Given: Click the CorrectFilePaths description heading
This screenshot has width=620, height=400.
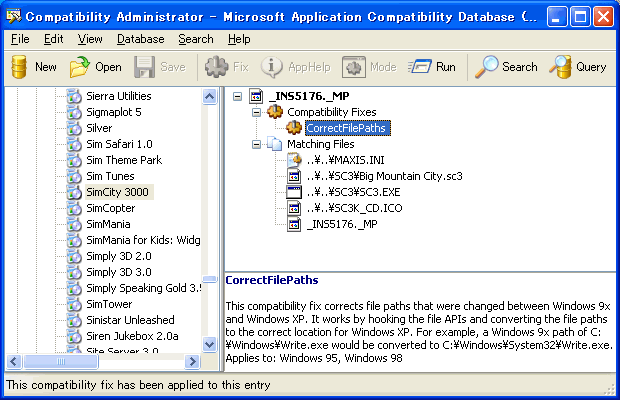Looking at the screenshot, I should pyautogui.click(x=272, y=280).
